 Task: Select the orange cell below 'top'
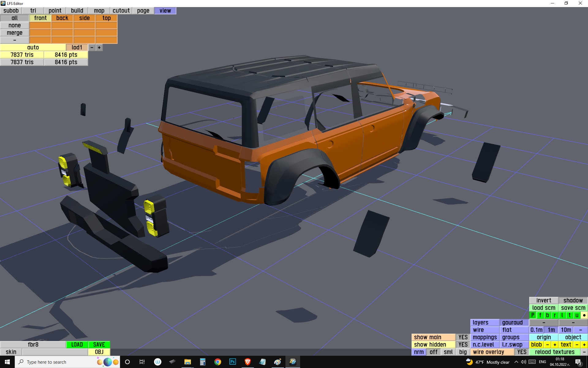(x=106, y=25)
